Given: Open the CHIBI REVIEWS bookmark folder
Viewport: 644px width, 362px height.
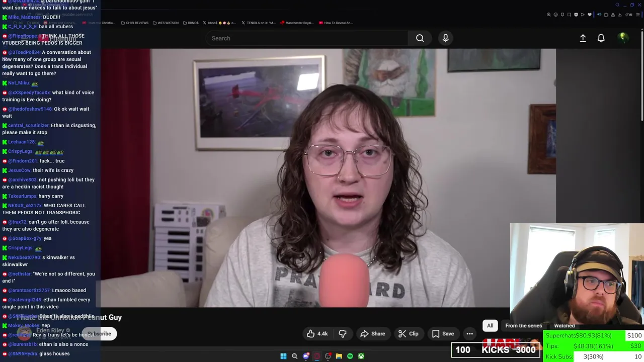Looking at the screenshot, I should pyautogui.click(x=134, y=23).
